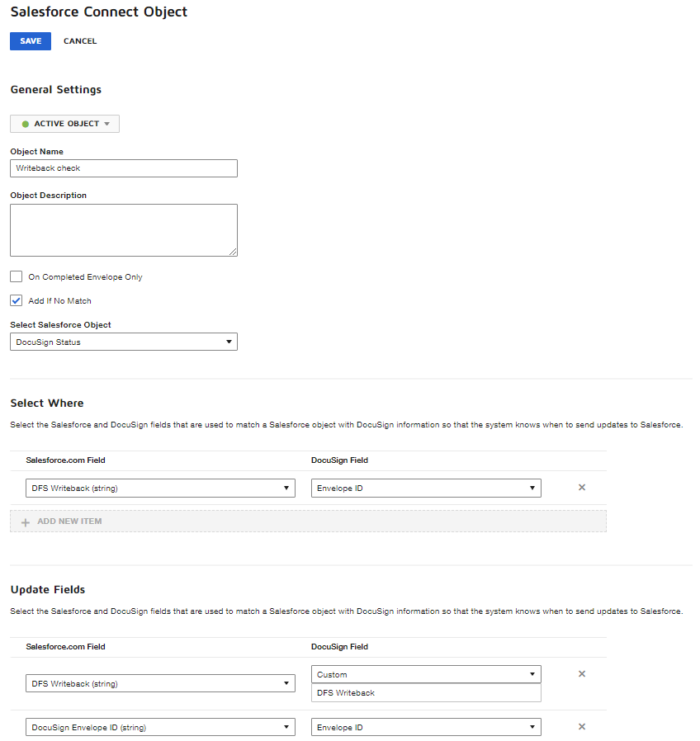
Task: Edit the DFS Writeback custom value field
Action: point(426,693)
